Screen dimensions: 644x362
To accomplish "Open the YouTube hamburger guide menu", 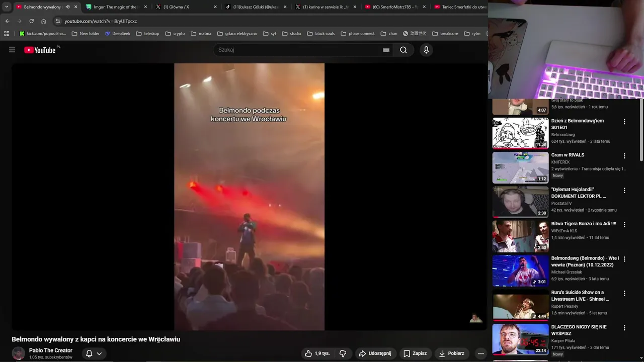I will pyautogui.click(x=12, y=50).
